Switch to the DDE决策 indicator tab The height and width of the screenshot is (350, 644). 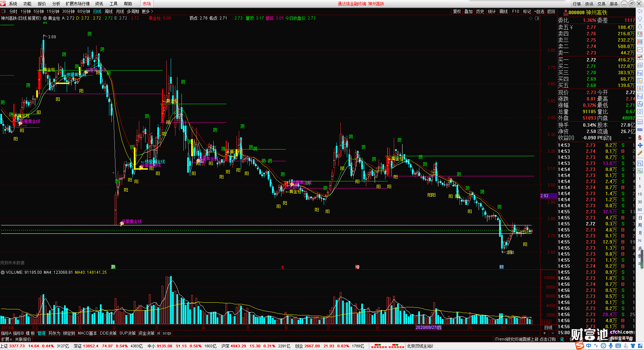(108, 333)
